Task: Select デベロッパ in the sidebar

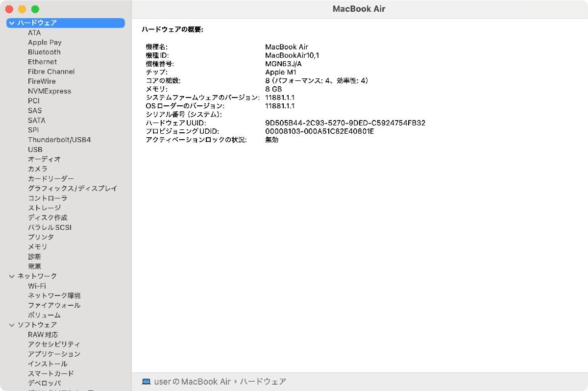Action: [45, 383]
